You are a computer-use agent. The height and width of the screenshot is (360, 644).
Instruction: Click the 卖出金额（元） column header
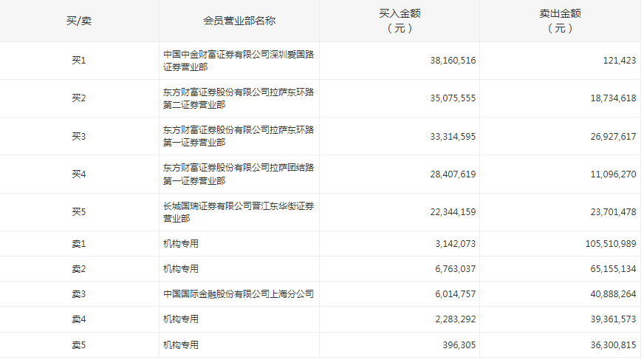[561, 21]
